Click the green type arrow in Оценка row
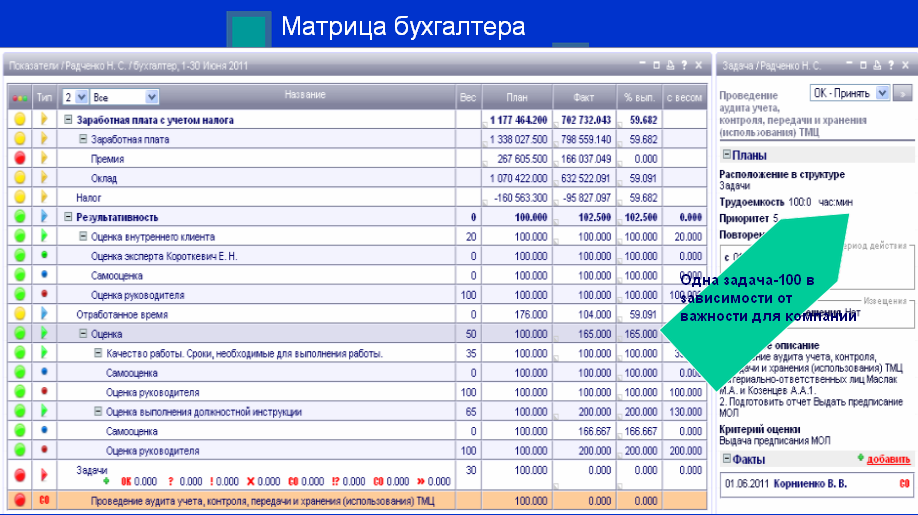This screenshot has width=918, height=515. pos(44,334)
